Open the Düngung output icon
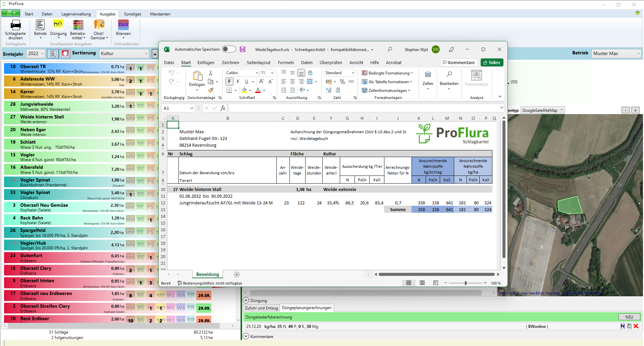The image size is (644, 346). coord(58,26)
